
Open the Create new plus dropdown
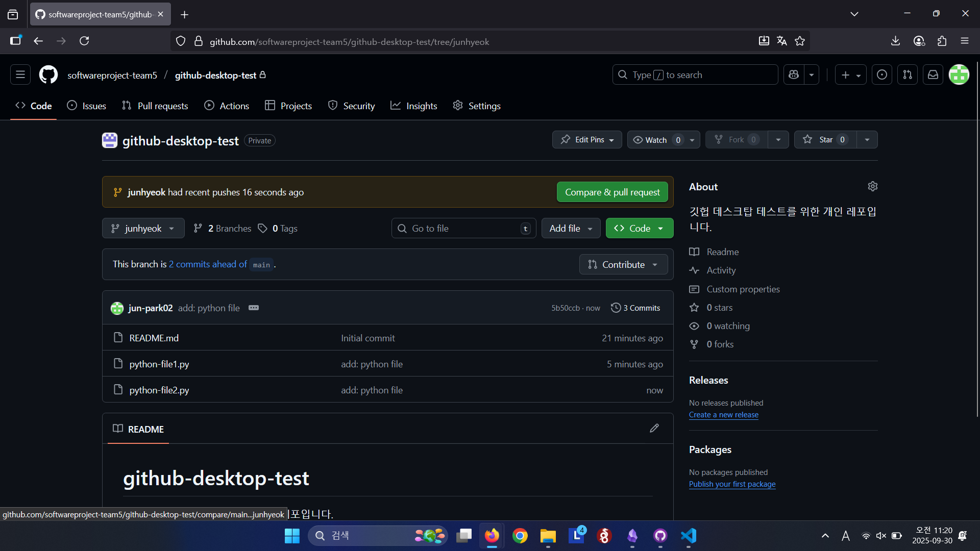click(851, 75)
